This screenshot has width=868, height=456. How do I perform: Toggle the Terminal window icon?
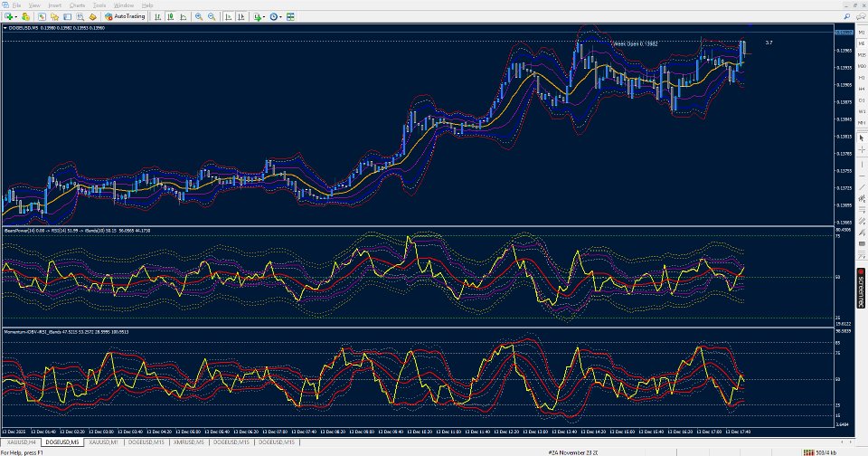pyautogui.click(x=67, y=16)
